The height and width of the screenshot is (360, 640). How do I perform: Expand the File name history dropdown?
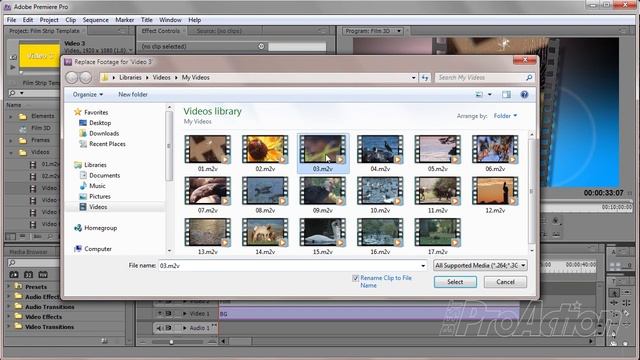[x=423, y=266]
